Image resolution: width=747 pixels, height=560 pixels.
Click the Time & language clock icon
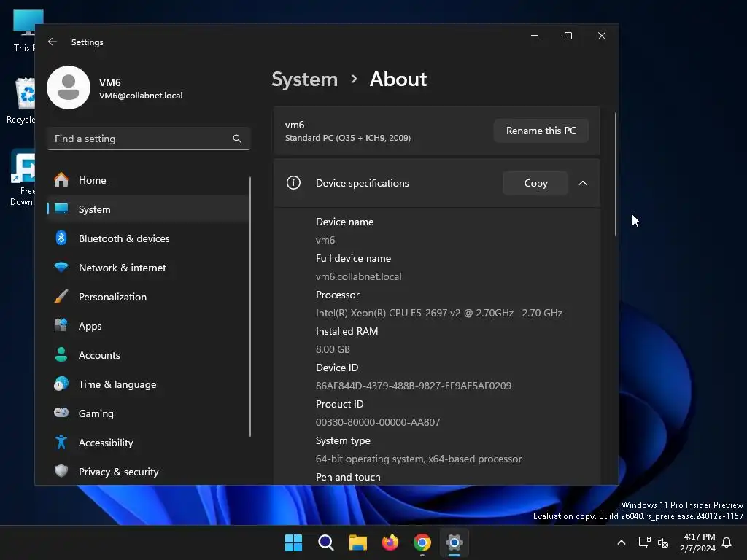[61, 384]
